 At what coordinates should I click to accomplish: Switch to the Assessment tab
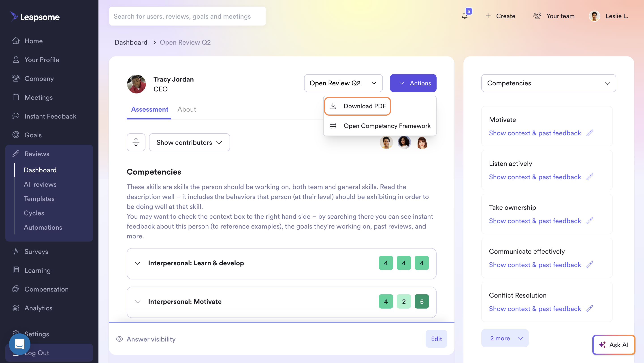[x=149, y=109]
